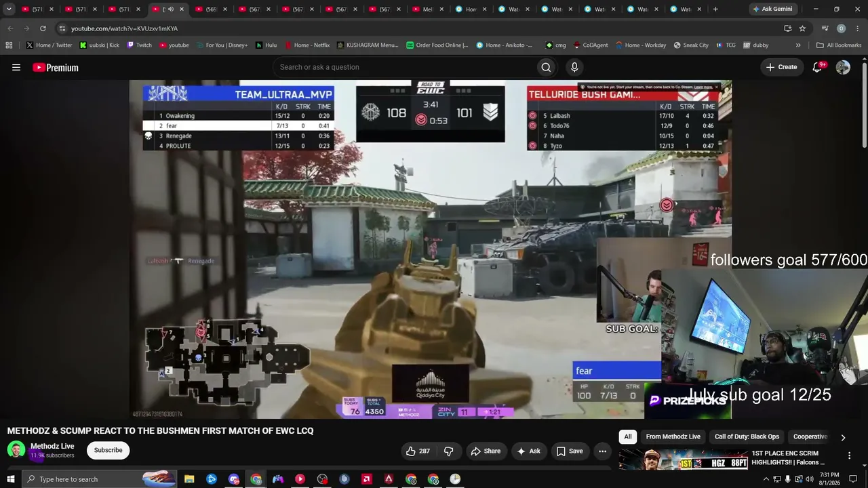Switch to the Home browser tab
Viewport: 868px width, 488px height.
(471, 9)
